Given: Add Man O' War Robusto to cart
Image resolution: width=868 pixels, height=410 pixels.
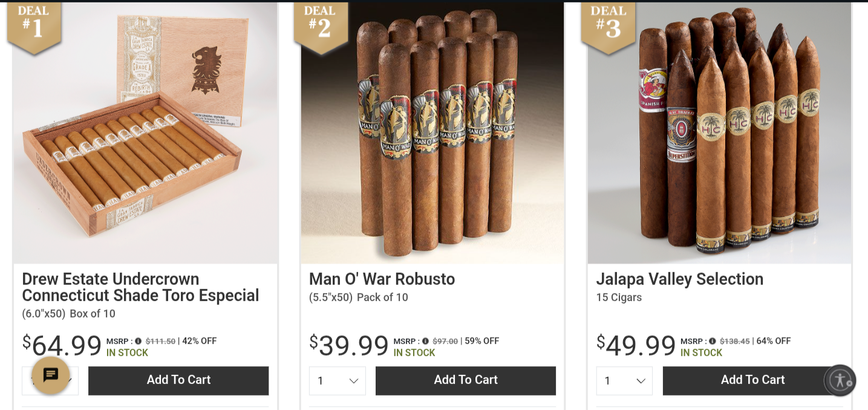Looking at the screenshot, I should [466, 381].
